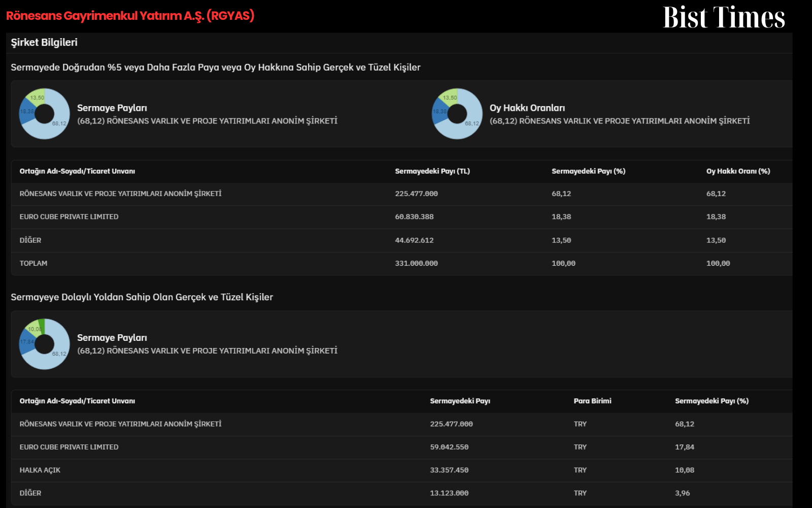Select the 13.123.000 cell

tap(449, 493)
